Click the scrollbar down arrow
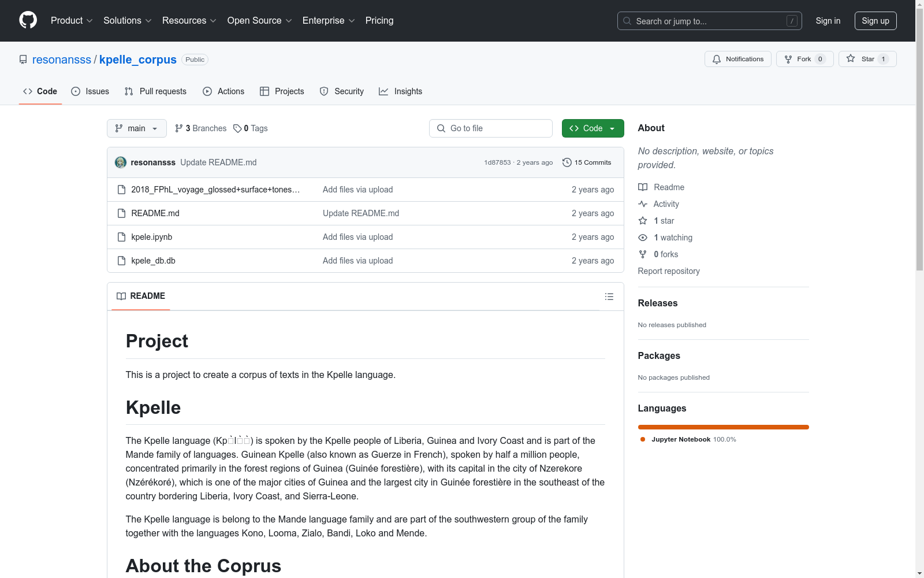 click(x=919, y=573)
